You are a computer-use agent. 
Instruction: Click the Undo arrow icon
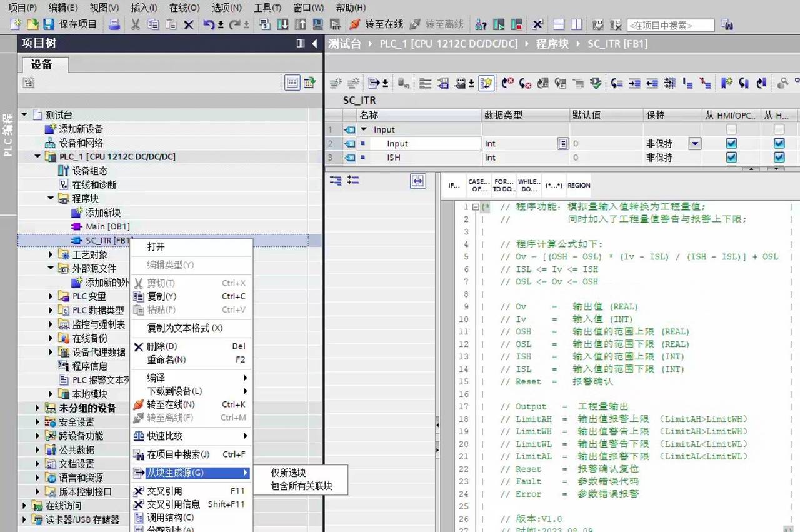208,24
